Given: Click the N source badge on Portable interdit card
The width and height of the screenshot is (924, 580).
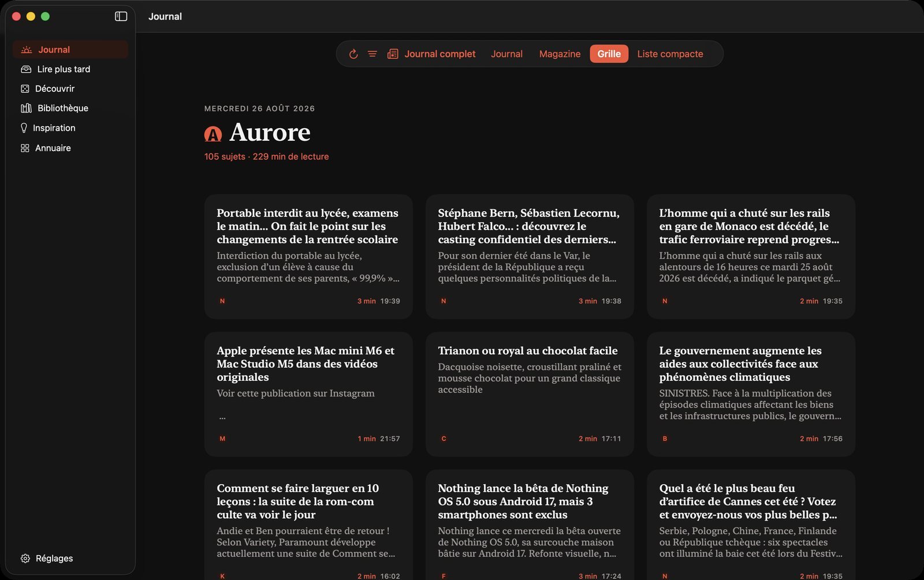Looking at the screenshot, I should 222,301.
